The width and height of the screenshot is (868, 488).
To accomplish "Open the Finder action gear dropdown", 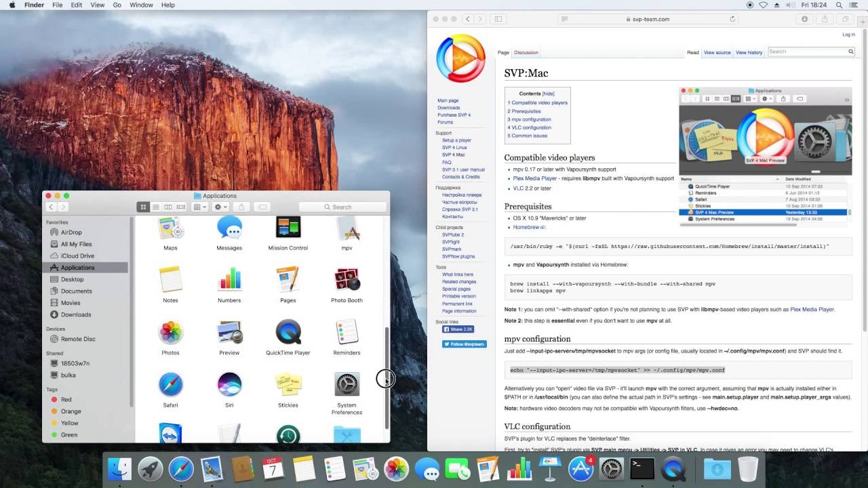I will click(220, 207).
